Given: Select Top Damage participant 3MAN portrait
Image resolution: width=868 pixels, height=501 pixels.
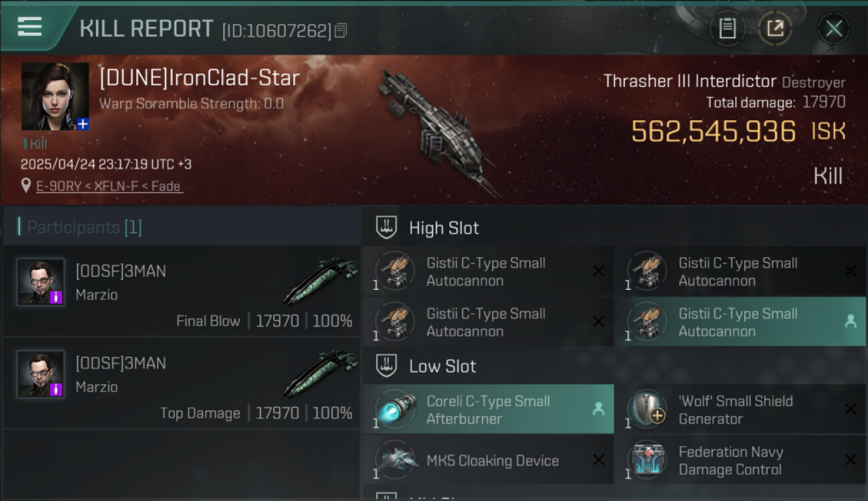Looking at the screenshot, I should (x=41, y=374).
